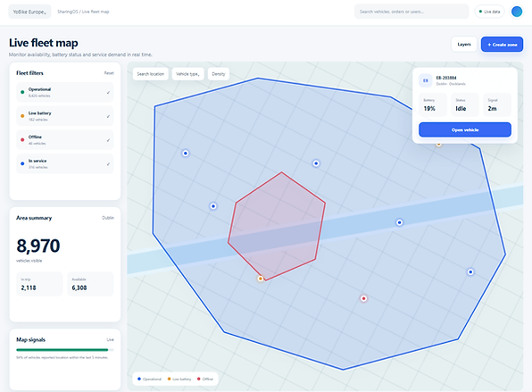Expand the Vehicle type dropdown
This screenshot has height=392, width=532.
click(187, 74)
